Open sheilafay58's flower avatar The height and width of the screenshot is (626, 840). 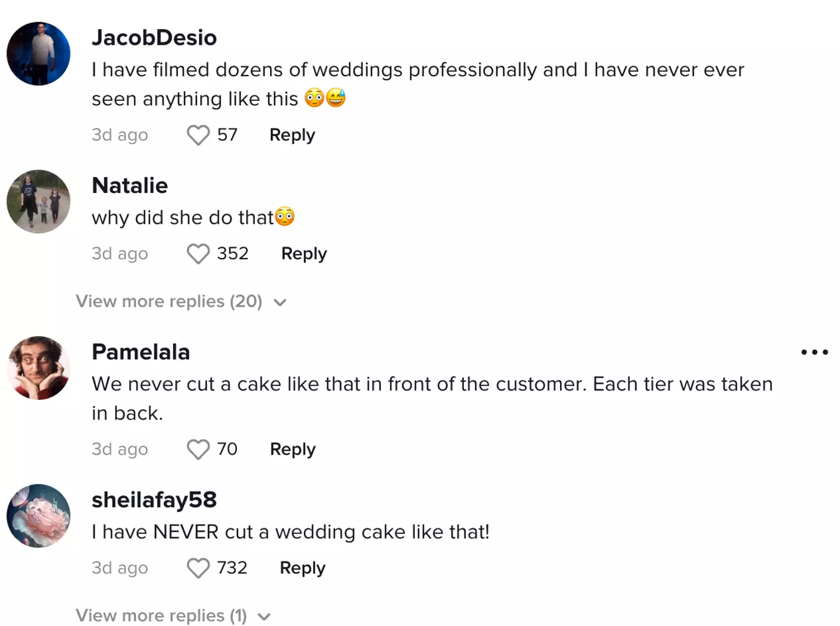[38, 516]
